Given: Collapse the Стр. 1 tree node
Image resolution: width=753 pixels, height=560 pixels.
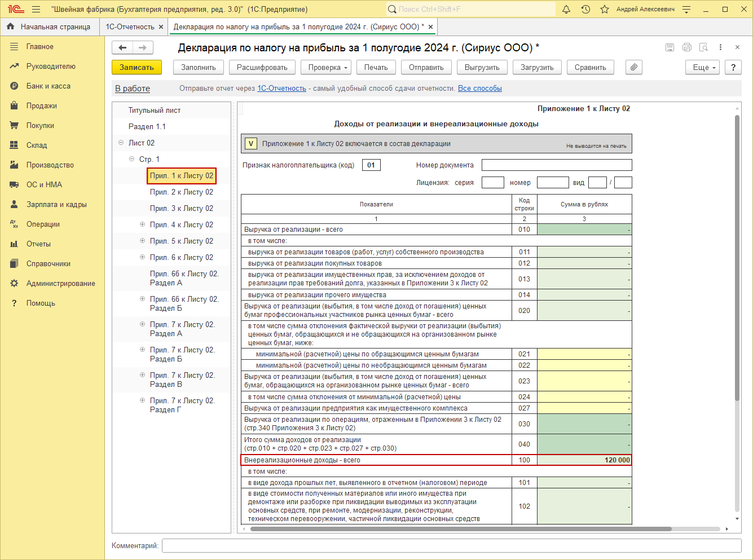Looking at the screenshot, I should pos(131,159).
